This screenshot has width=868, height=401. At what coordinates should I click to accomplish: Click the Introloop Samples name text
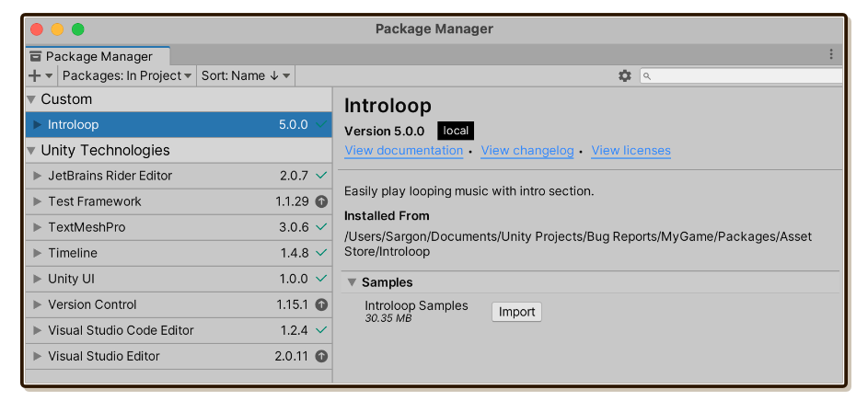click(416, 305)
